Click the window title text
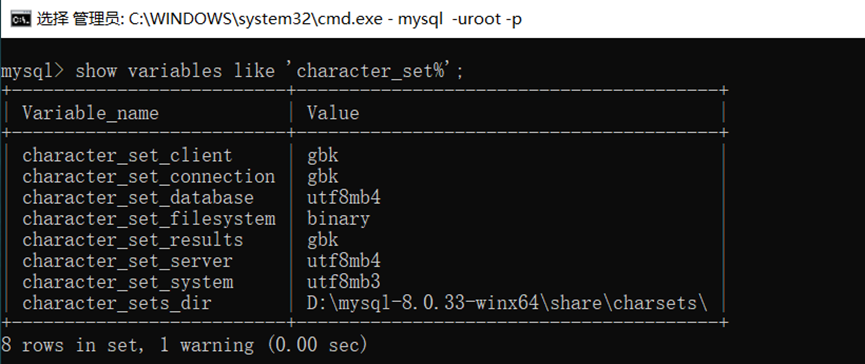Image resolution: width=865 pixels, height=364 pixels. click(279, 20)
